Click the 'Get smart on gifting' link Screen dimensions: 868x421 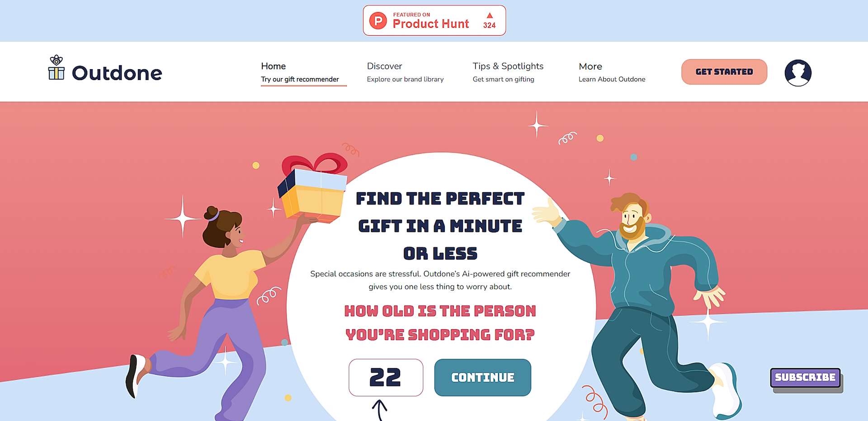(x=503, y=79)
